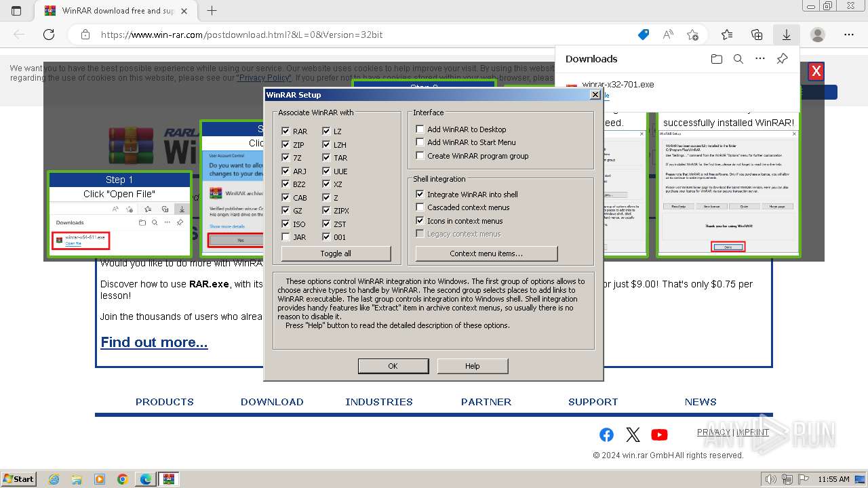Confirm WinRAR Setup with OK
868x488 pixels.
393,366
